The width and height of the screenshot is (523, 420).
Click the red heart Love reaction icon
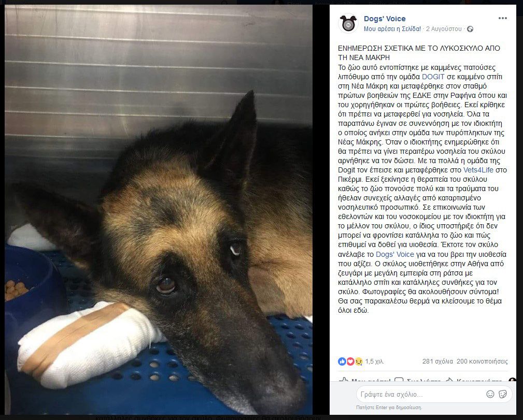coord(350,361)
